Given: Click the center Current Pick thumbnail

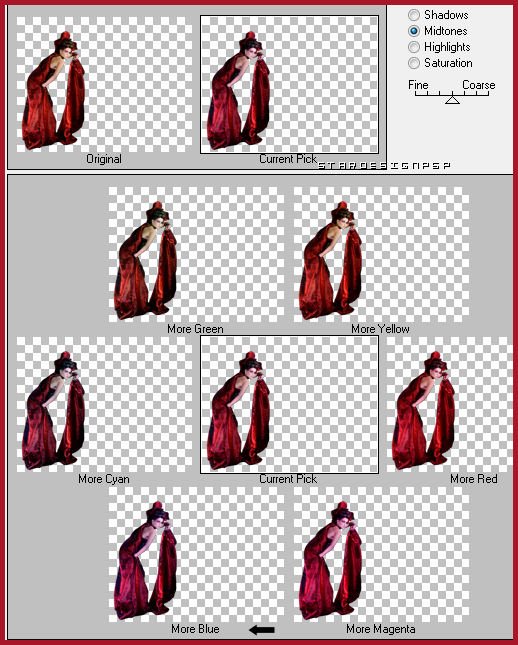Looking at the screenshot, I should pyautogui.click(x=289, y=404).
